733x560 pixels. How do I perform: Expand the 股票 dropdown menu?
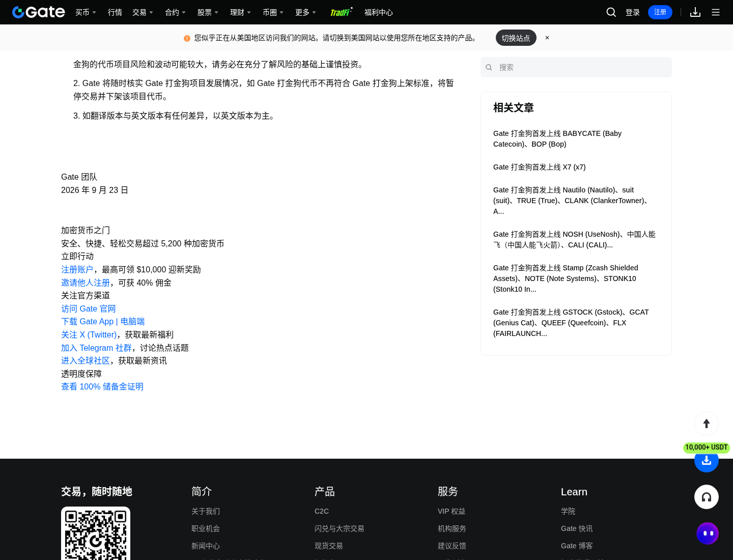[x=208, y=12]
